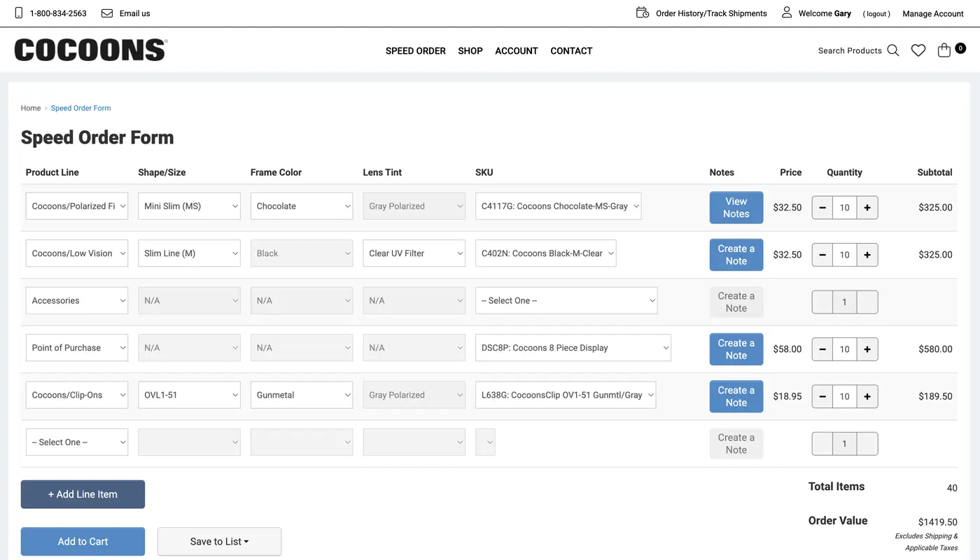This screenshot has width=980, height=560.
Task: Open empty row product line Select One dropdown
Action: coord(77,442)
